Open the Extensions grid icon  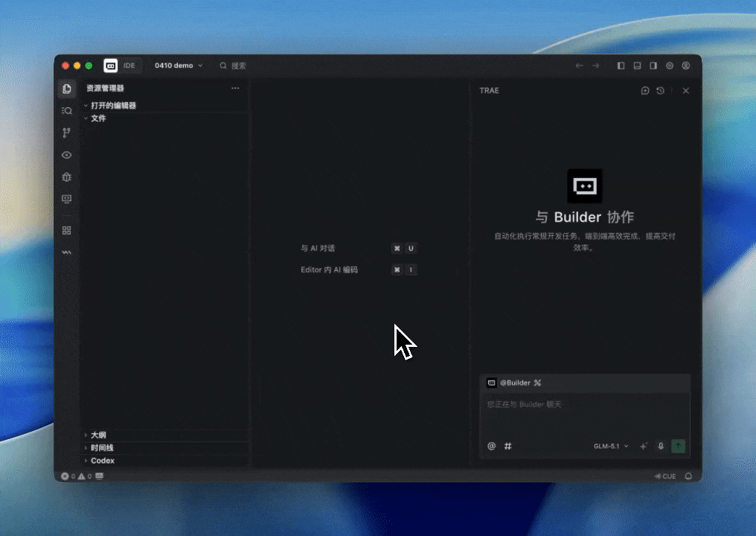(66, 231)
